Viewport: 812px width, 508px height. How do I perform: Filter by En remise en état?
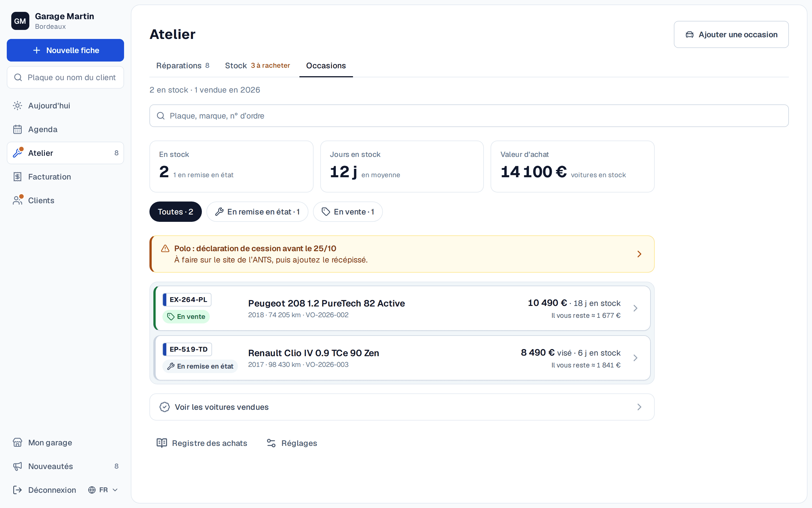point(257,212)
